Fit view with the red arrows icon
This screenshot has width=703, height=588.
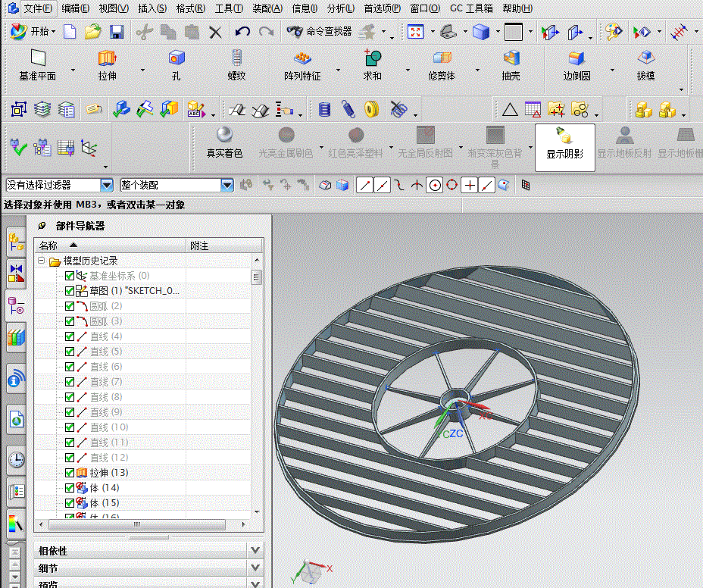(415, 32)
